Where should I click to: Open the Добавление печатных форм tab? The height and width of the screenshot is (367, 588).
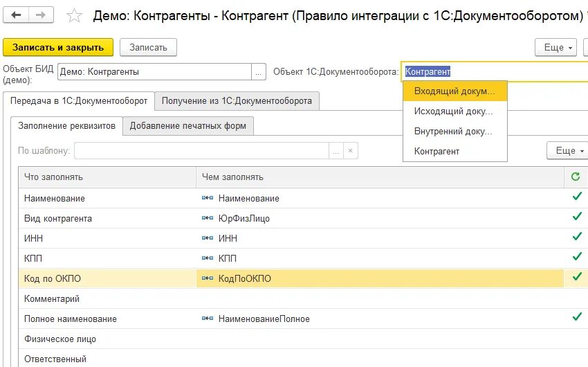pyautogui.click(x=188, y=126)
